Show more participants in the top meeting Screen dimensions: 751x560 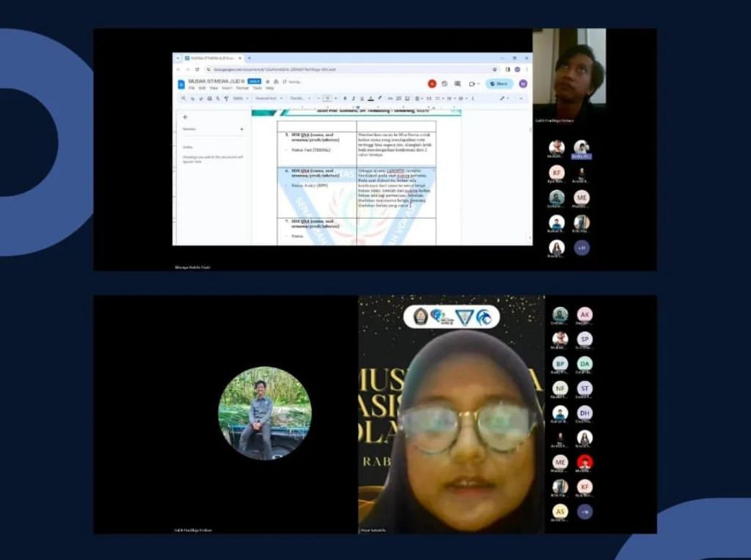(582, 248)
